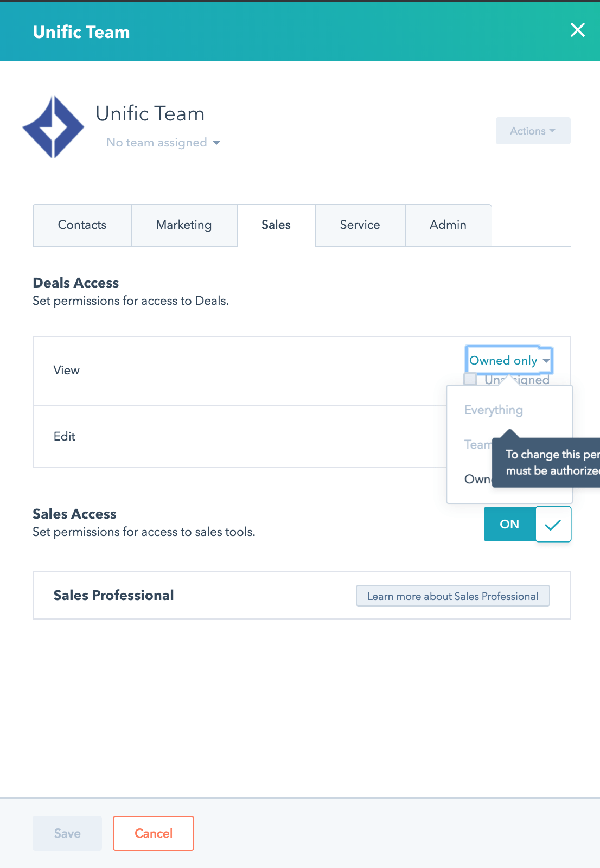Expand the 'No team assigned' dropdown

click(162, 143)
